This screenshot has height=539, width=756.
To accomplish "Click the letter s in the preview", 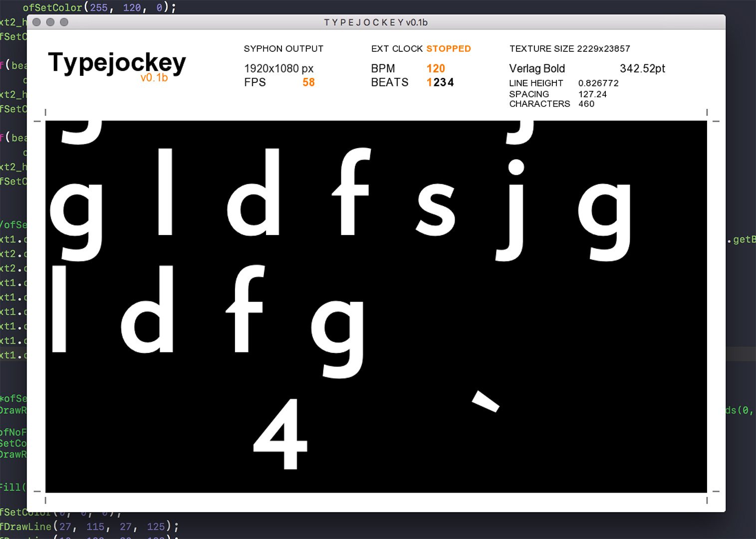I will 436,210.
